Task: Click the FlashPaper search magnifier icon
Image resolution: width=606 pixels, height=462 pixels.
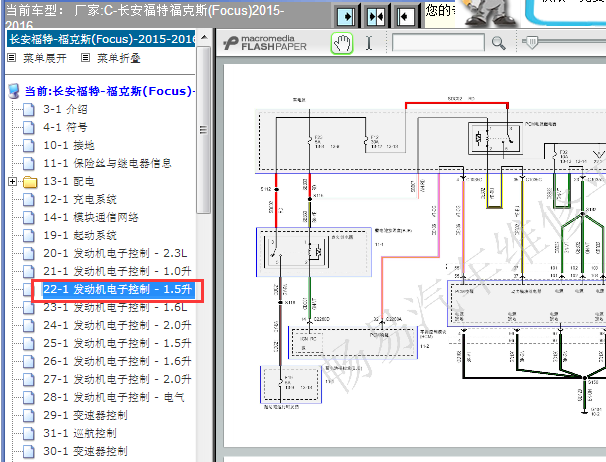Action: click(x=499, y=43)
